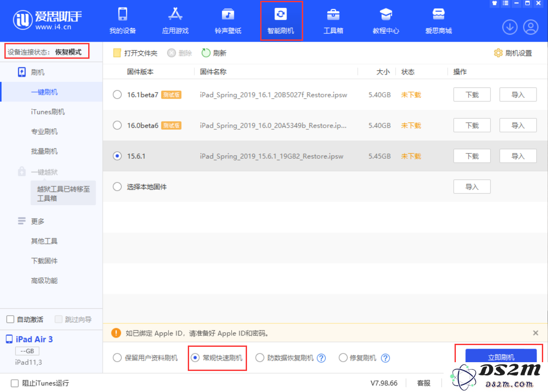
Task: Click the orange warning exclamation icon
Action: (x=116, y=333)
